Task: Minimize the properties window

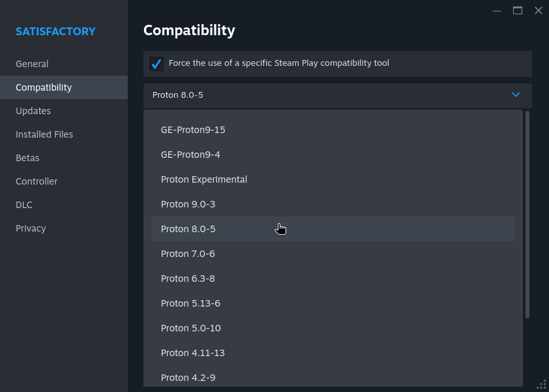Action: point(496,11)
